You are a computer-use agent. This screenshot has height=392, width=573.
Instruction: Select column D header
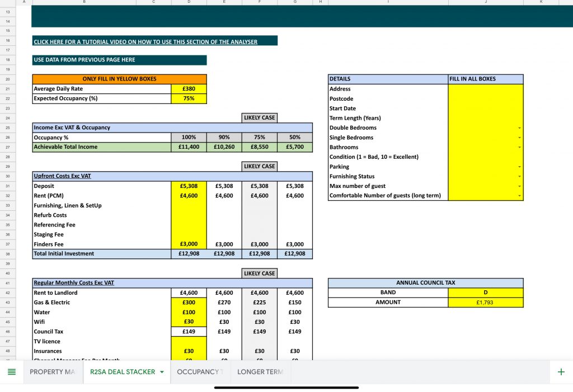click(189, 2)
